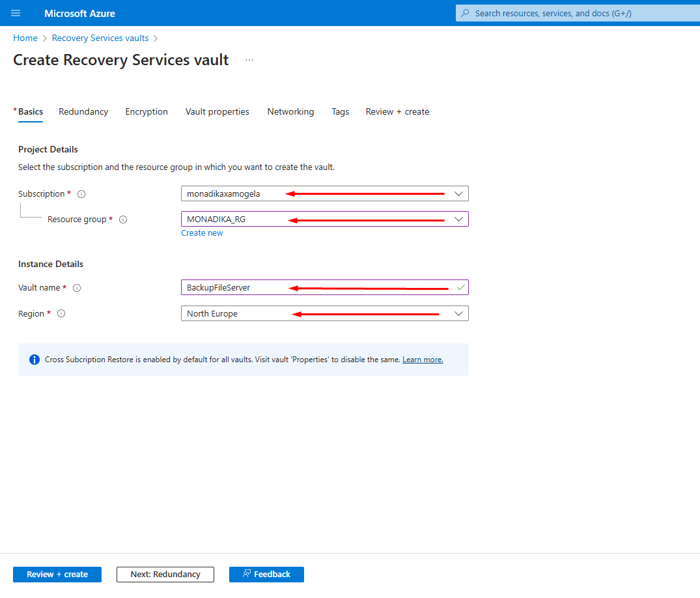This screenshot has height=598, width=700.
Task: Open the ellipsis menu beside page title
Action: [x=249, y=60]
